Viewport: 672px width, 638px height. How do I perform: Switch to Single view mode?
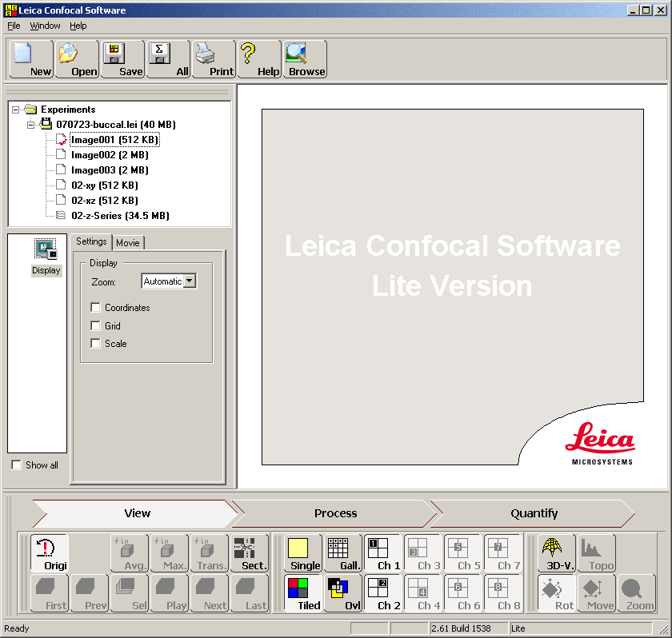302,552
